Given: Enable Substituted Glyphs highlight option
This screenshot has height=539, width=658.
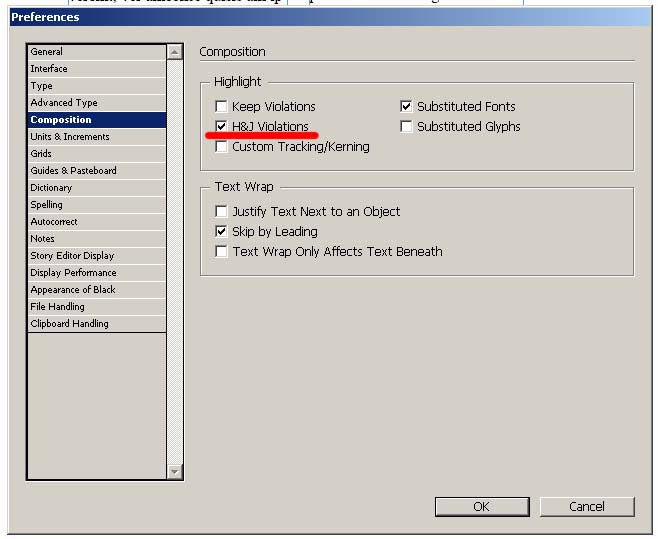Looking at the screenshot, I should pos(406,126).
